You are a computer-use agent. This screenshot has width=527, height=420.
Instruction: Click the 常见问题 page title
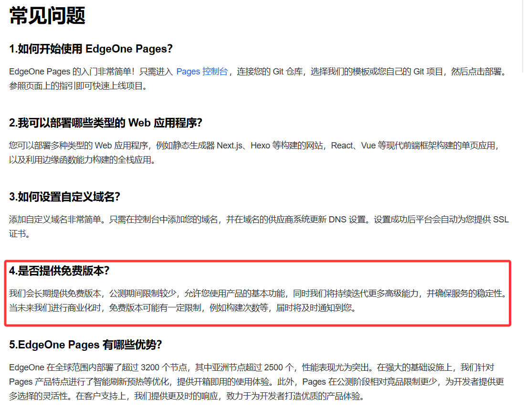[47, 16]
